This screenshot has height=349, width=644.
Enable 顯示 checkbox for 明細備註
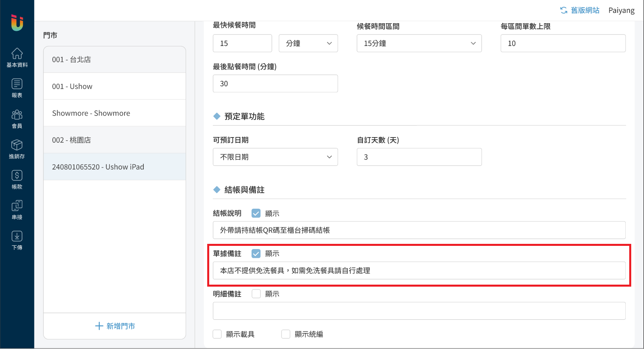(x=256, y=294)
